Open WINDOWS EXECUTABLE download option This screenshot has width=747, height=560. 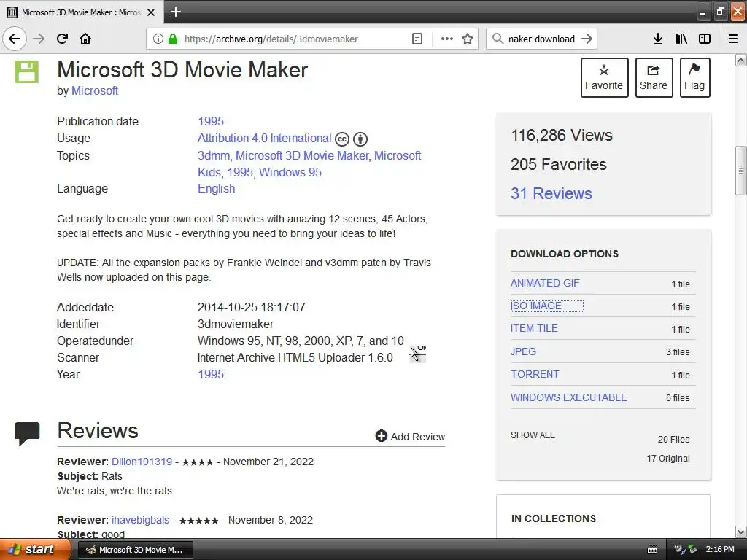569,397
